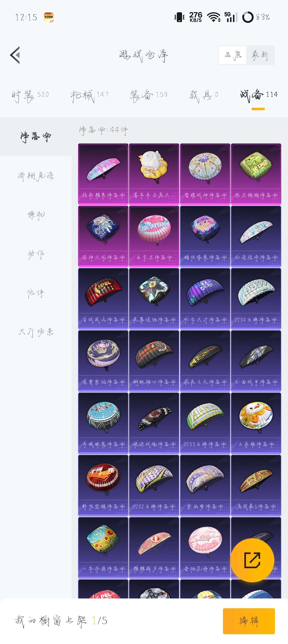Screen dimensions: 288x644
Task: Select 伙伴 in the sidebar
Action: (x=36, y=293)
